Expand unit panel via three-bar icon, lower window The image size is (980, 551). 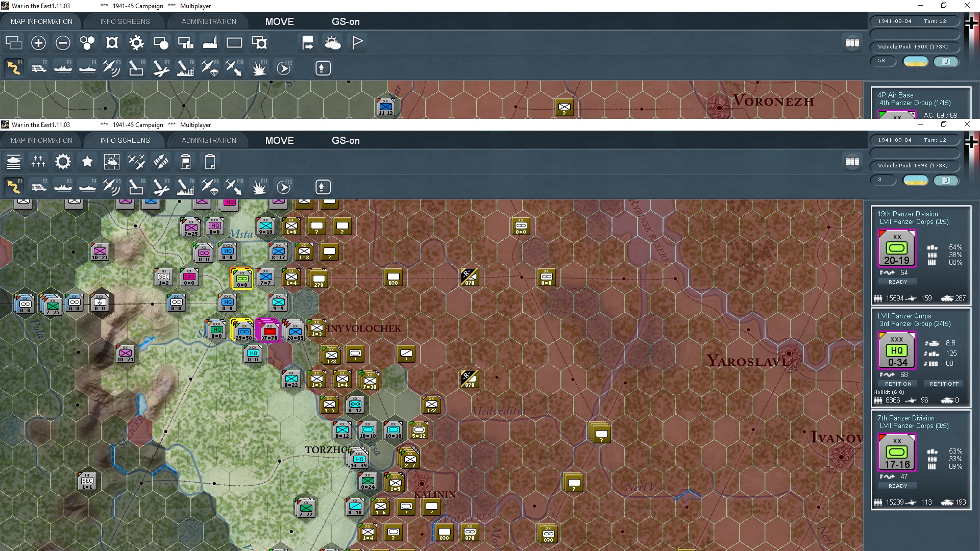852,162
